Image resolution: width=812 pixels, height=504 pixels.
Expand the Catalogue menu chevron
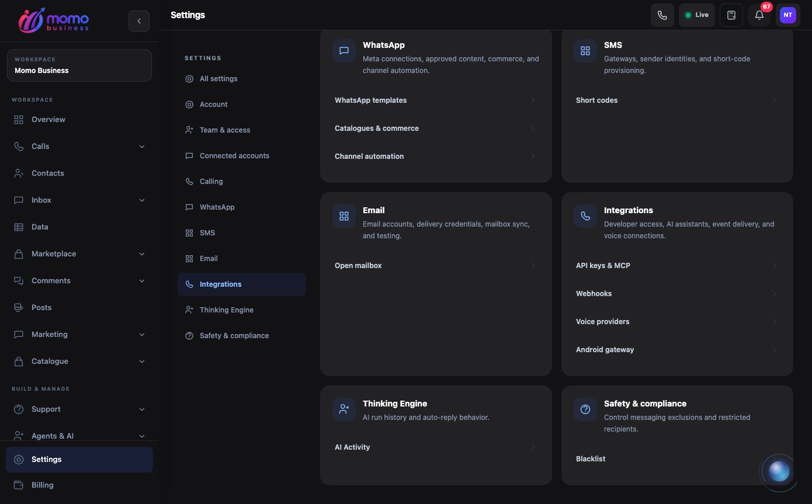click(x=142, y=362)
